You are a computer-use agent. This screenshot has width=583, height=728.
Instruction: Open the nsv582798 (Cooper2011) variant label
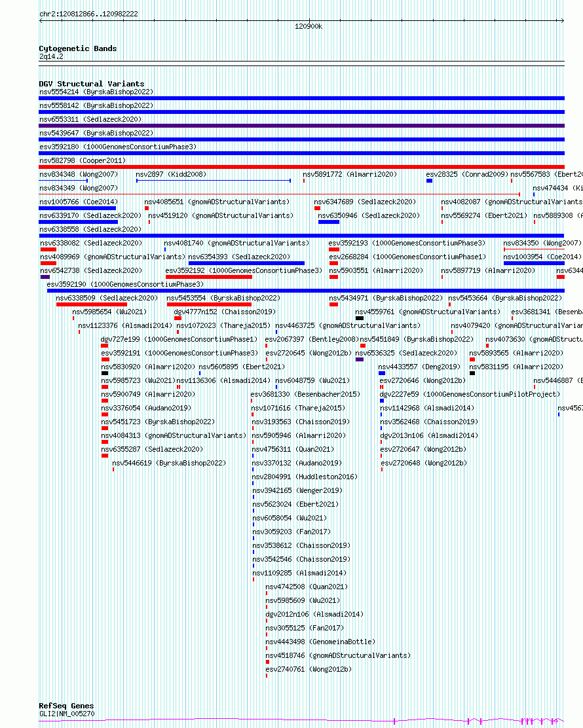pyautogui.click(x=83, y=160)
